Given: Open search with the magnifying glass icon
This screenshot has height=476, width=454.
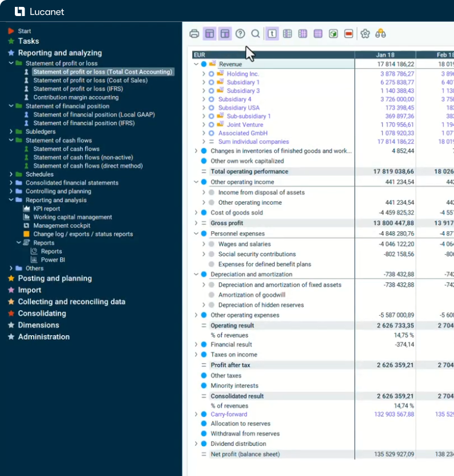Looking at the screenshot, I should [x=256, y=34].
